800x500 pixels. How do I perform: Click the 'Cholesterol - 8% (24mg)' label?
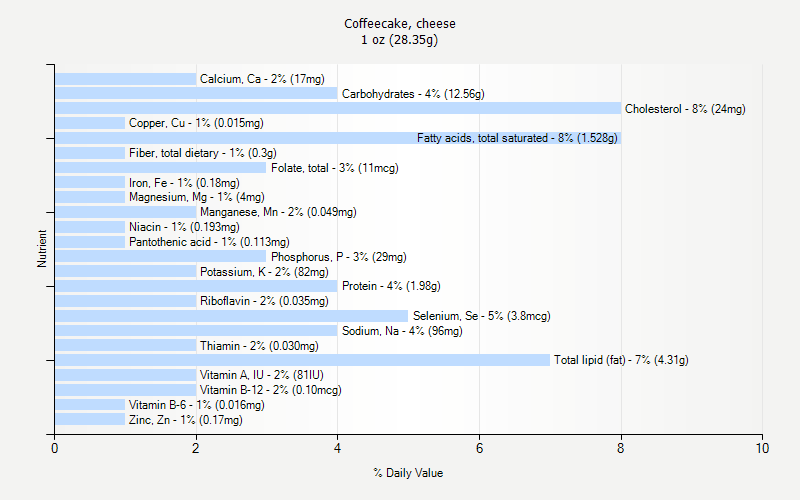(x=685, y=109)
